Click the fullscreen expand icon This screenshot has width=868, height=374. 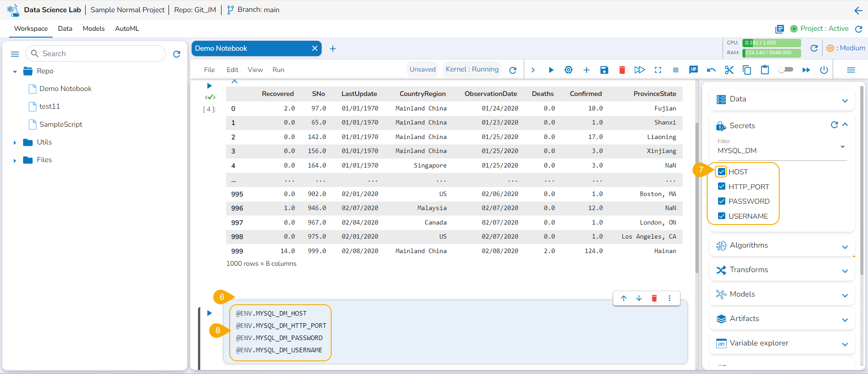pyautogui.click(x=658, y=70)
